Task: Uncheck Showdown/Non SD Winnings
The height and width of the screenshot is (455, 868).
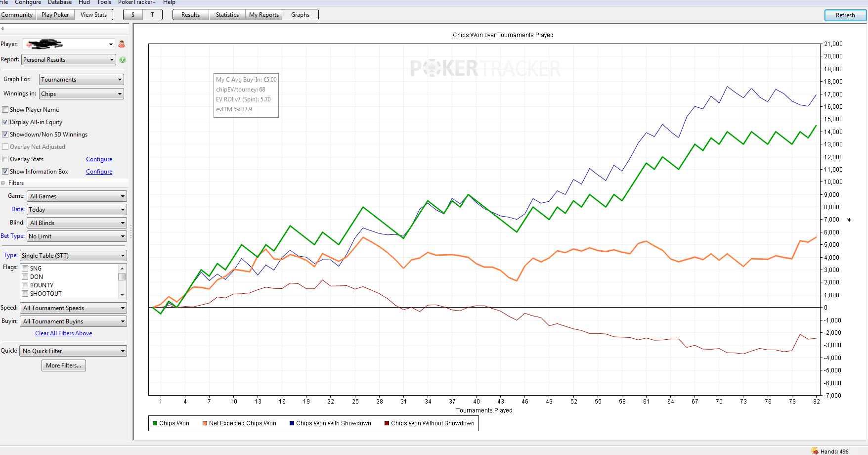Action: (x=5, y=135)
